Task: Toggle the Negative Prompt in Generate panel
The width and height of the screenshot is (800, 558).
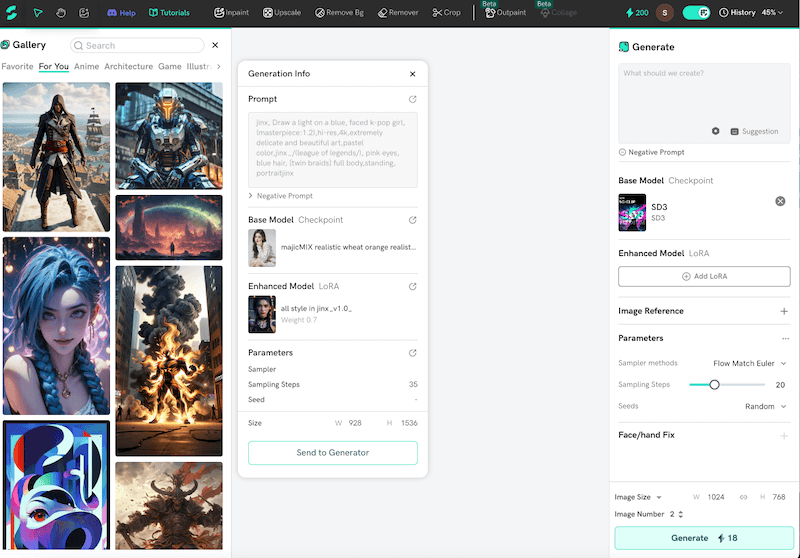Action: tap(652, 152)
